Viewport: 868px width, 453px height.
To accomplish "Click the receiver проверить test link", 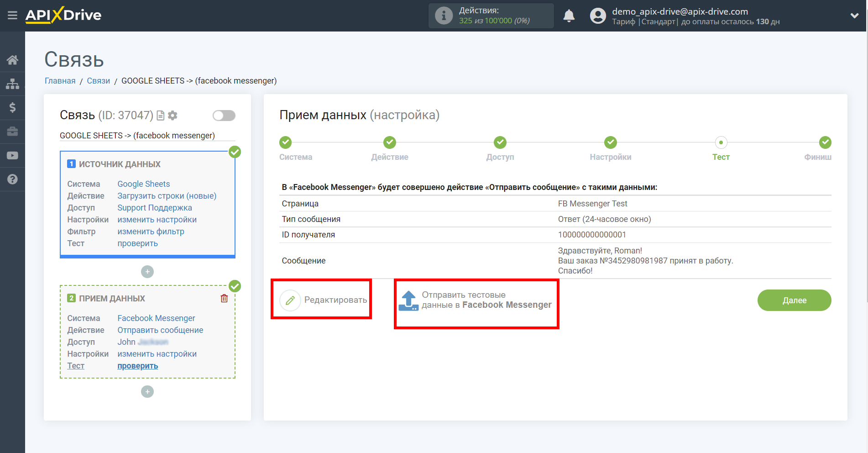I will [x=138, y=366].
